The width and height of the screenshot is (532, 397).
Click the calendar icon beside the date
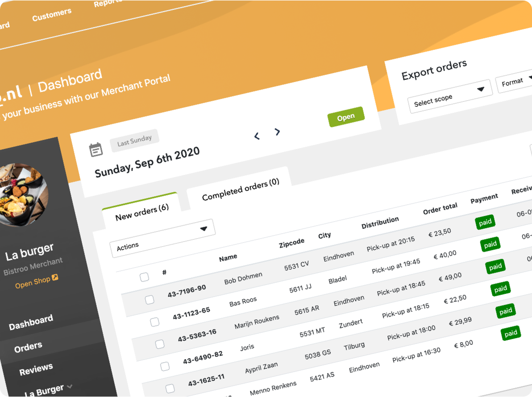(x=96, y=149)
